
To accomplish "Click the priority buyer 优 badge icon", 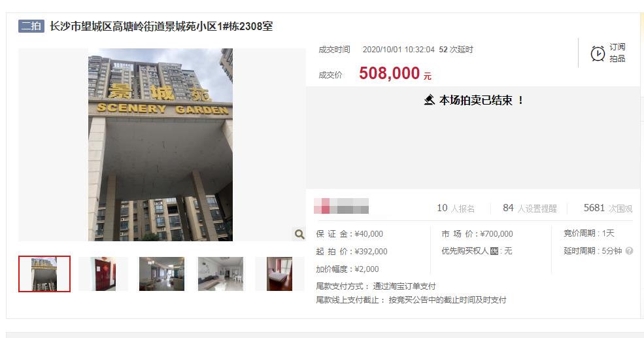I will click(x=494, y=251).
